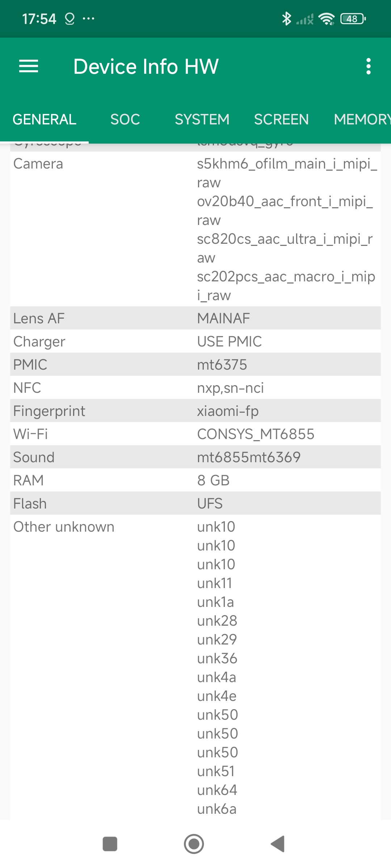Tap the battery level indicator
The image size is (391, 868).
point(353,19)
